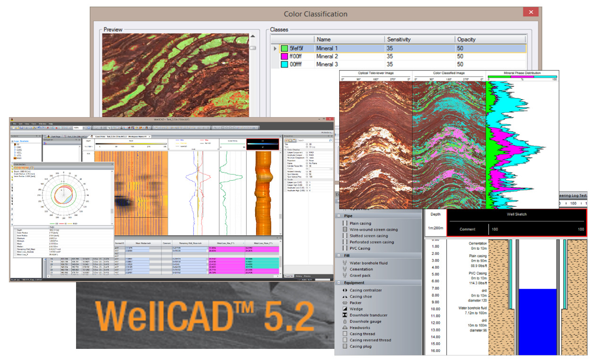The image size is (598, 364).
Task: Click the Preview panel scrollbar thumb
Action: coord(253,48)
